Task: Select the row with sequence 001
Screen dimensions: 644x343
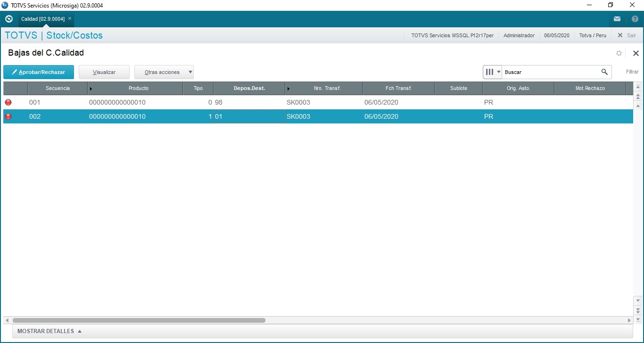Action: (318, 102)
